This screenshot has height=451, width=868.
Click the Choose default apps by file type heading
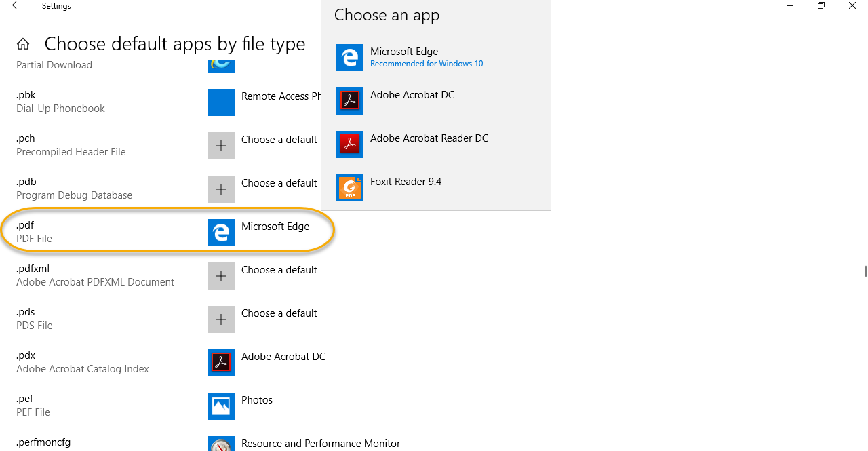[x=175, y=44]
